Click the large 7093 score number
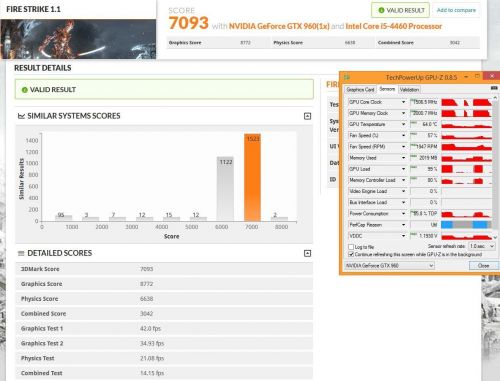 [188, 23]
